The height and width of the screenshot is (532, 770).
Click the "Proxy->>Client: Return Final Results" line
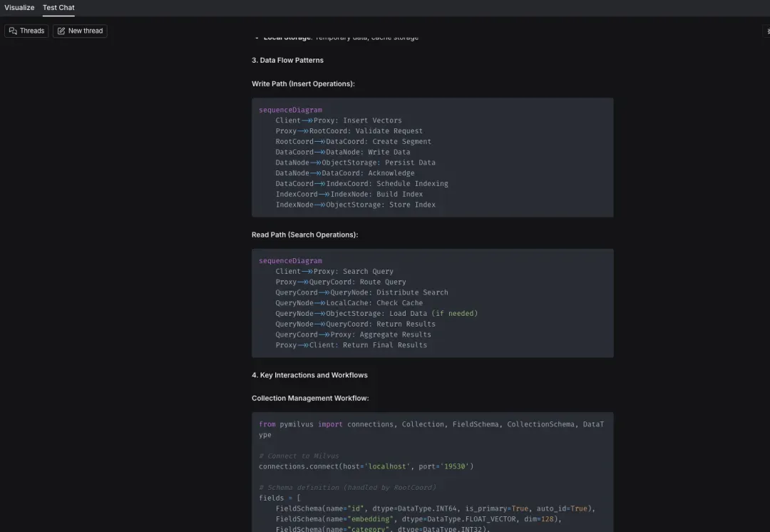click(x=351, y=345)
